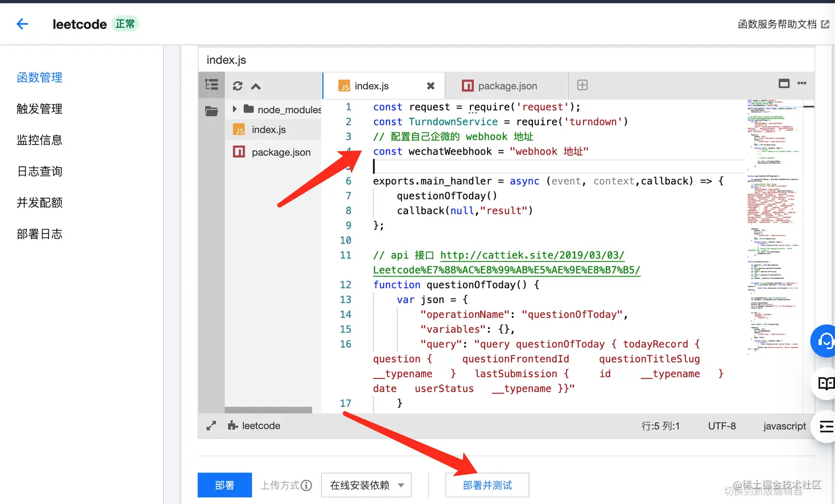The width and height of the screenshot is (835, 504).
Task: Open the 函数服务帮助文档 external link
Action: tap(783, 24)
